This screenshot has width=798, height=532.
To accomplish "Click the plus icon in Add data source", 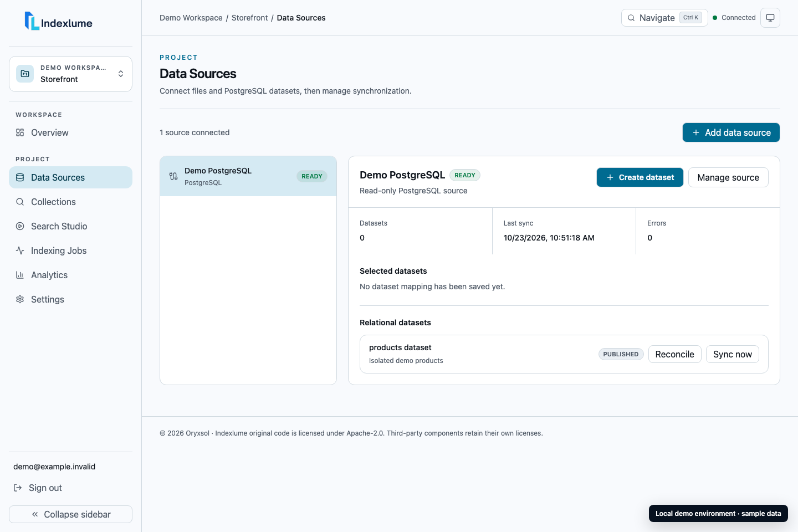I will click(x=696, y=132).
